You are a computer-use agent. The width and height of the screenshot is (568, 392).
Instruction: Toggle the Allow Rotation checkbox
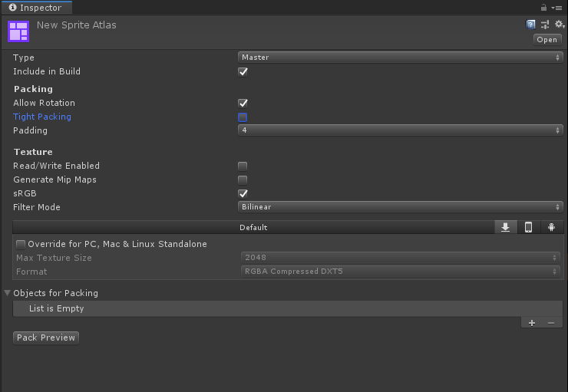[243, 103]
